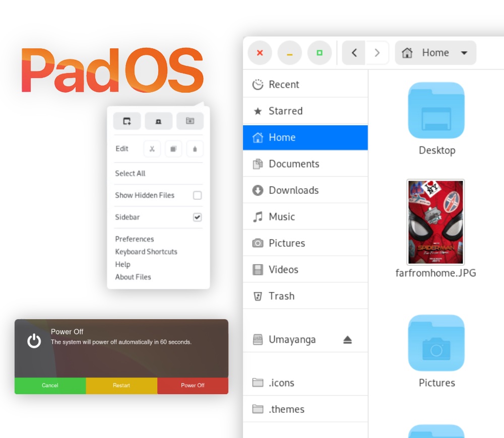The image size is (504, 438).
Task: Go back with the left arrow button
Action: [354, 53]
